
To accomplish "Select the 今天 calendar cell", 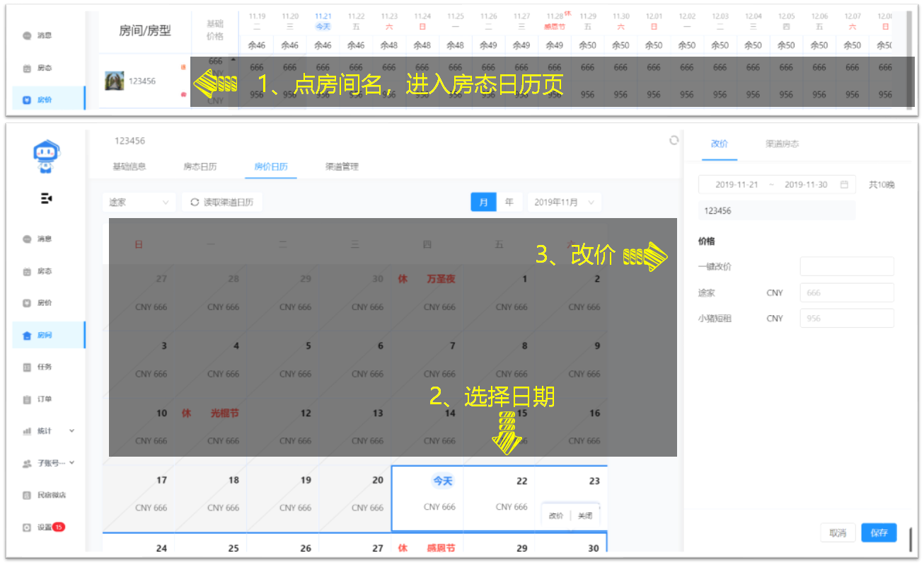I will [427, 498].
